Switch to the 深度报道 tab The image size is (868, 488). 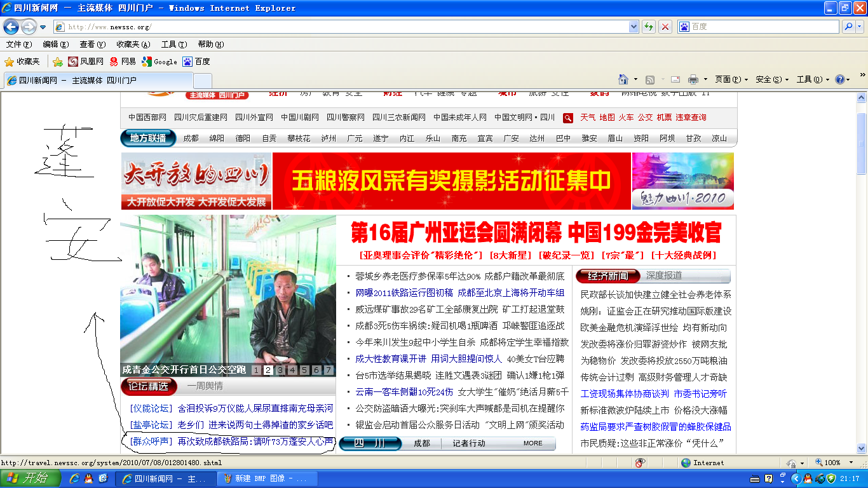pyautogui.click(x=664, y=276)
